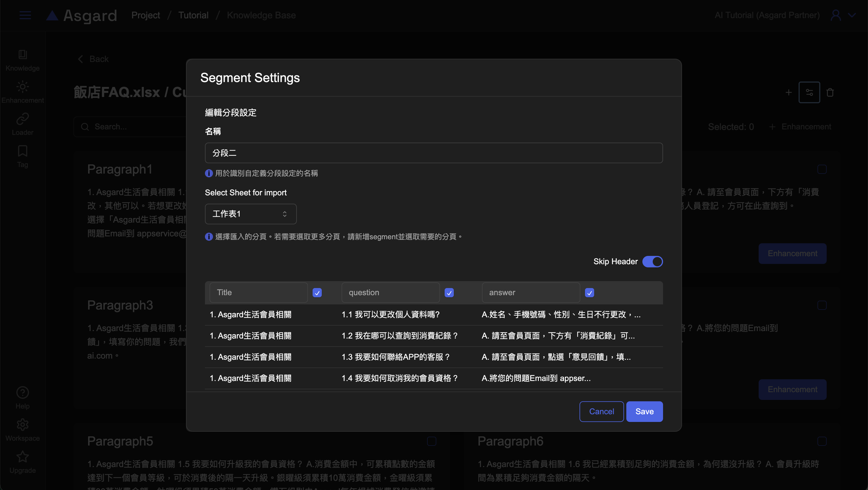Uncheck the question column checkbox
868x490 pixels.
pyautogui.click(x=449, y=293)
